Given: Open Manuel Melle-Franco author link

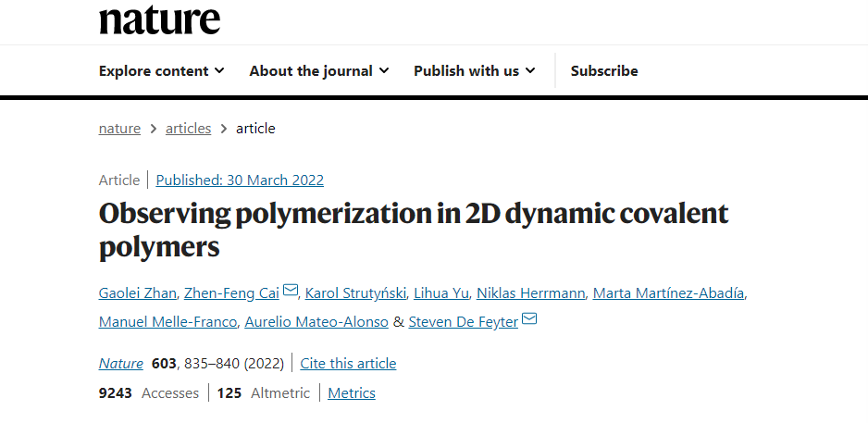Looking at the screenshot, I should 167,322.
